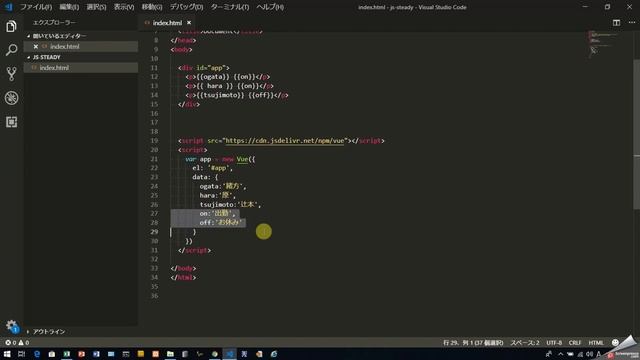Collapse the 開いているエディター section

tap(57, 36)
